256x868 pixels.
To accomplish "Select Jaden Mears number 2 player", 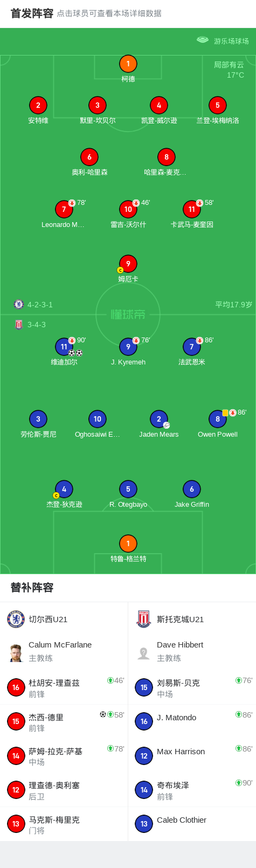I will pyautogui.click(x=158, y=419).
